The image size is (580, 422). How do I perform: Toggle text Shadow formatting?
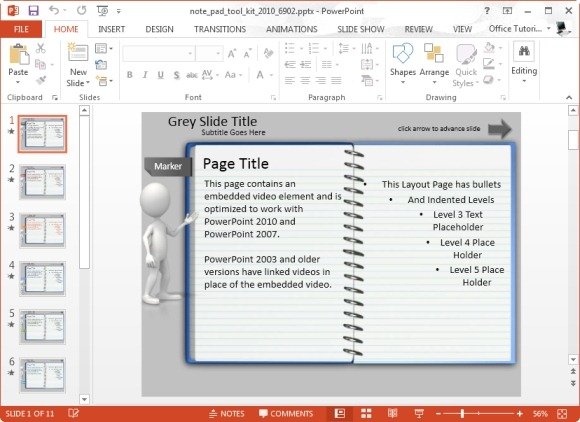coord(177,75)
